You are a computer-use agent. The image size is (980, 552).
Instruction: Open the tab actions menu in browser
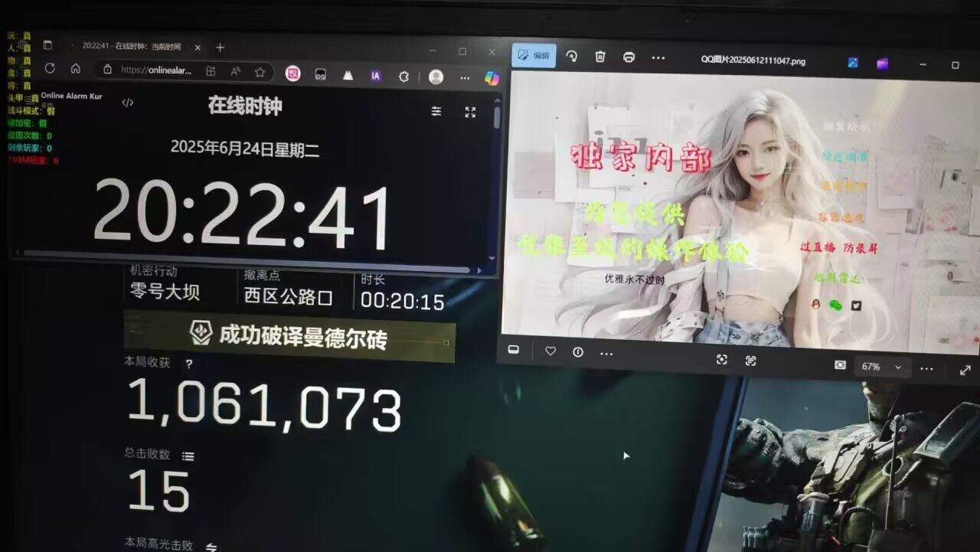pos(47,45)
